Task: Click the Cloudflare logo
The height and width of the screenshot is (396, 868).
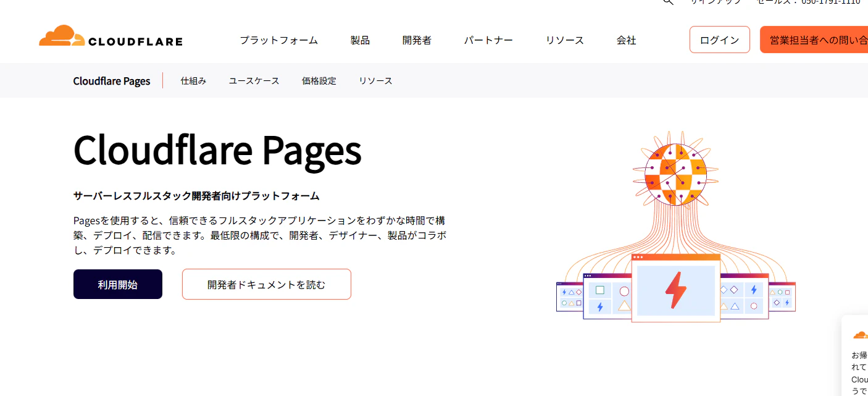Action: (111, 36)
